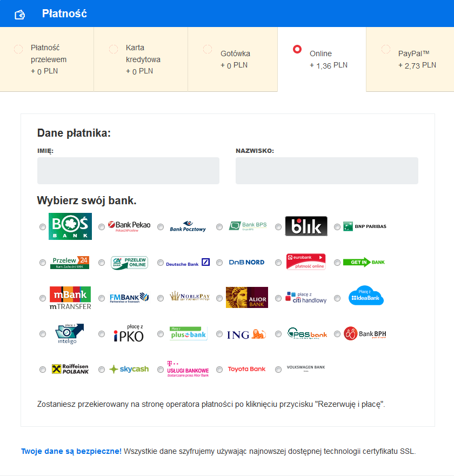Select the NoblePay radio button
The height and width of the screenshot is (476, 454).
click(161, 298)
